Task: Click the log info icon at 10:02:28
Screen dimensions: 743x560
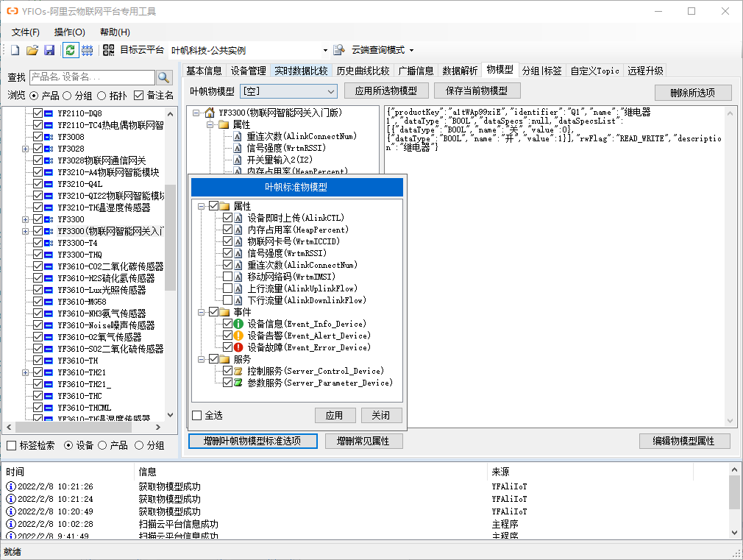Action: pyautogui.click(x=10, y=524)
